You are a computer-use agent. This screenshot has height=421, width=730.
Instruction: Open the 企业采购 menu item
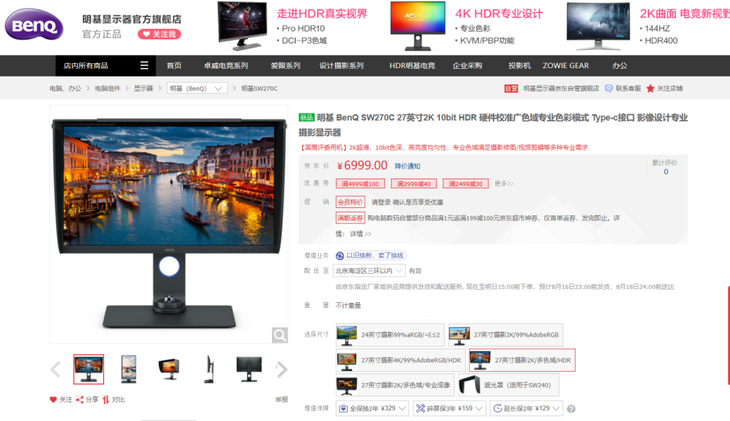(467, 66)
